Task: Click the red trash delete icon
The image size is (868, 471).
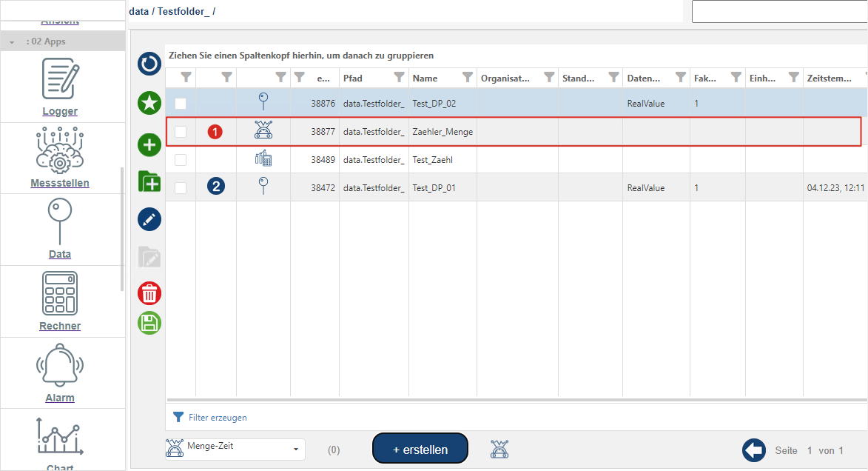Action: 149,294
